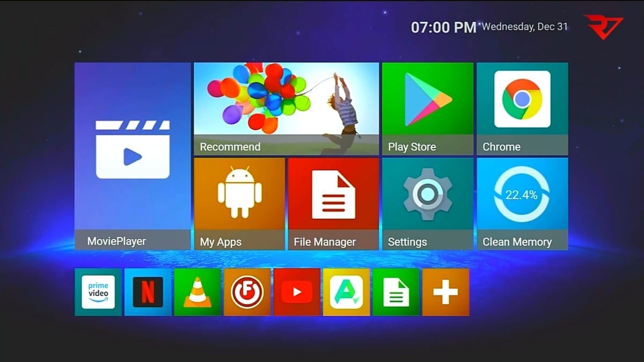Open Prime Video from the shortcut bar

(98, 292)
